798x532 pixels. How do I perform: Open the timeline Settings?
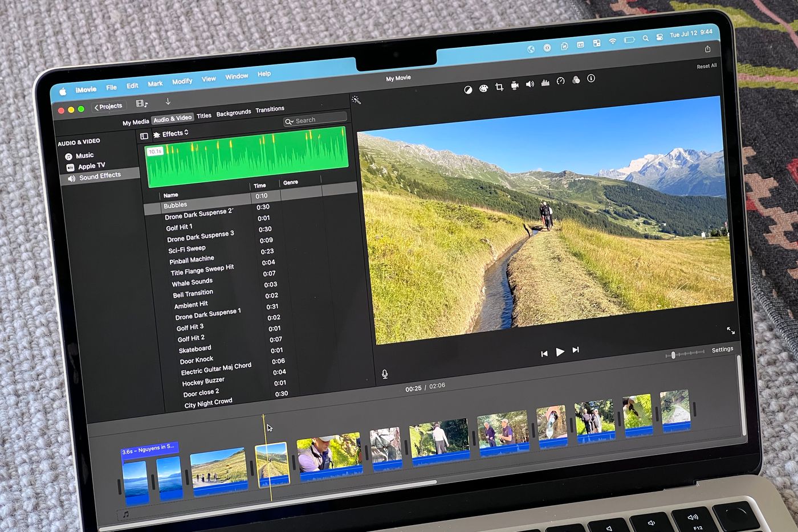coord(722,350)
